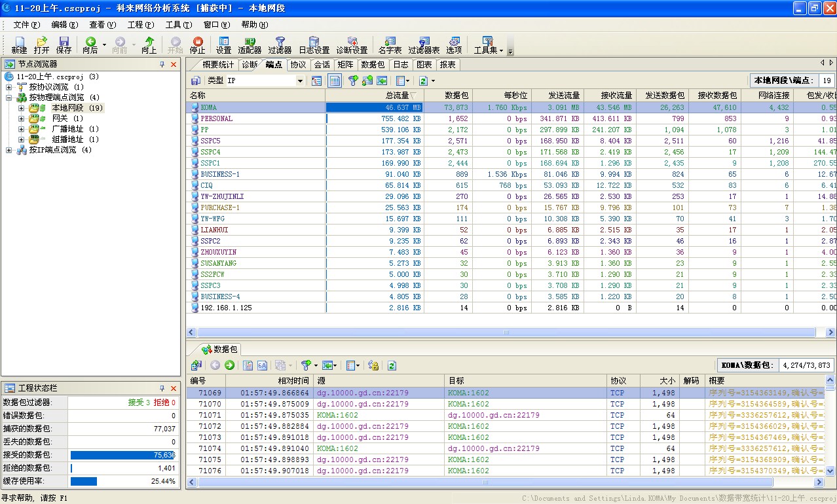This screenshot has height=504, width=837.
Task: Expand the 按IP端点浏览 tree node
Action: (9, 150)
